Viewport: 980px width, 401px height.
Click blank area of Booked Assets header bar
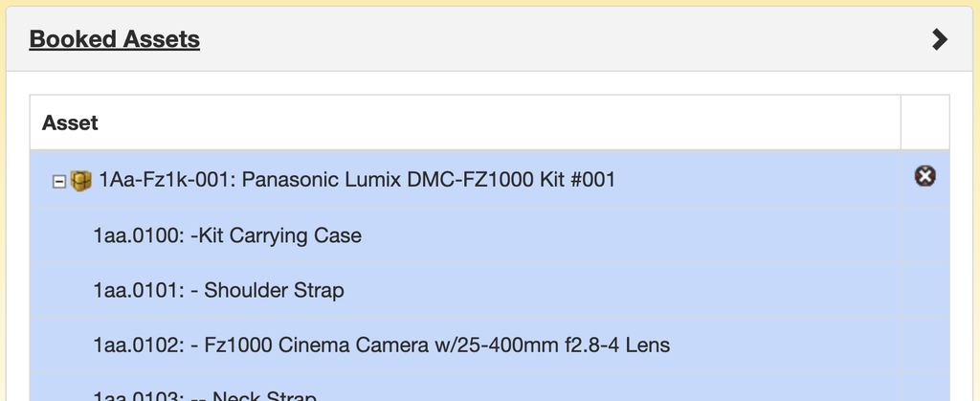563,39
